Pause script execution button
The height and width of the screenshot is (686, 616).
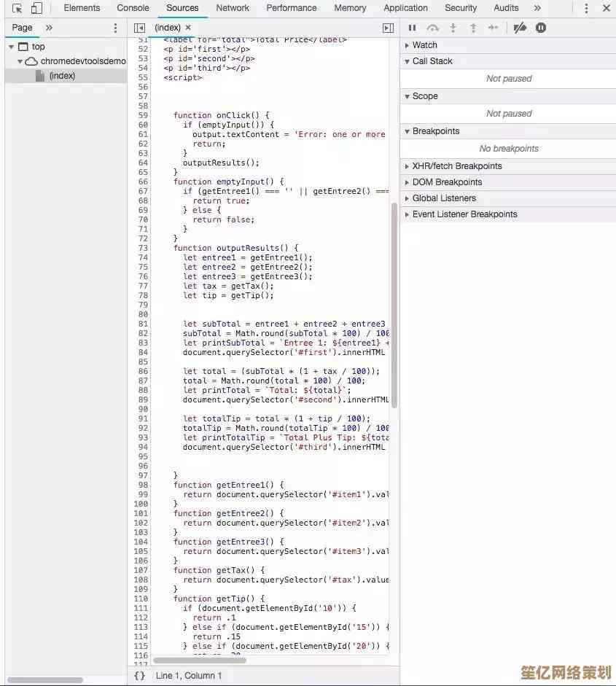click(412, 28)
